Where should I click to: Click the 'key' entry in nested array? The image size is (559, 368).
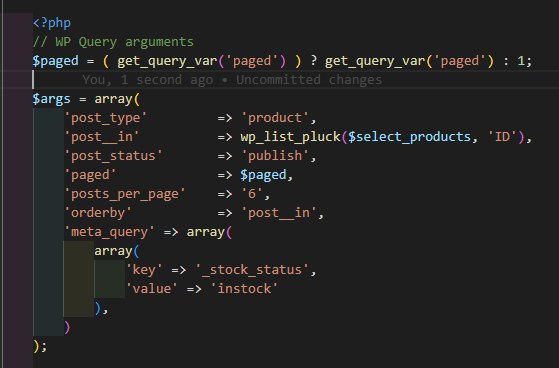pyautogui.click(x=144, y=270)
